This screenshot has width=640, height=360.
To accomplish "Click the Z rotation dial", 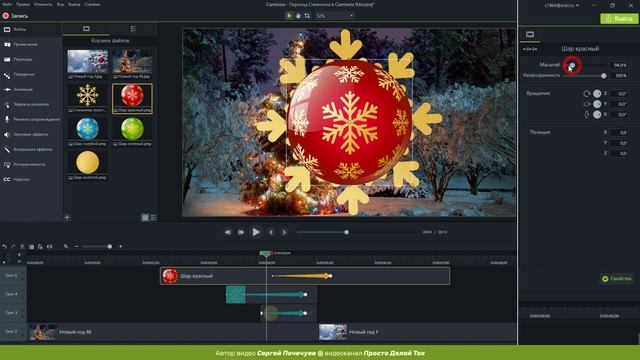I will click(x=597, y=93).
